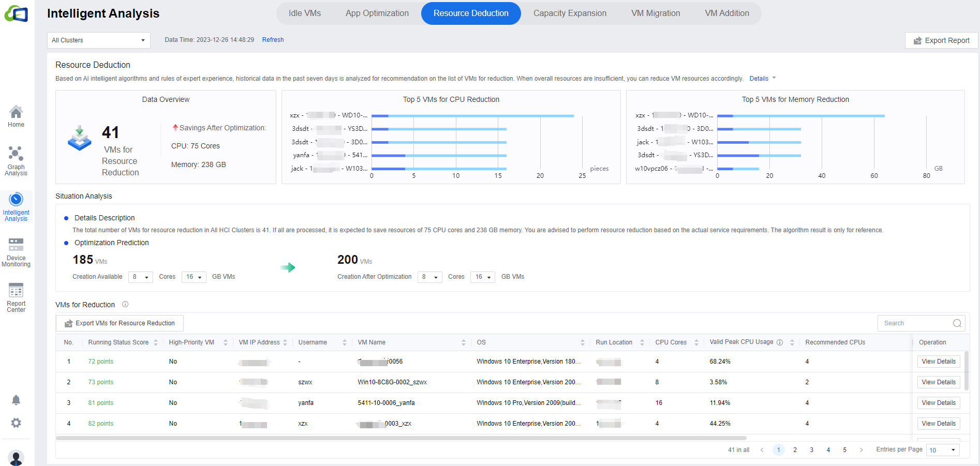Expand the Entries per Page dropdown

point(943,450)
